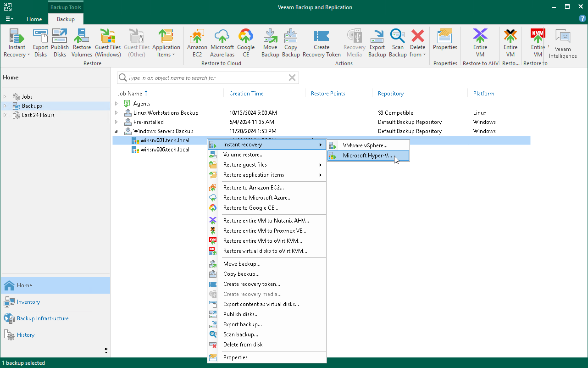Open Guest Files (Windows) restore

[108, 42]
